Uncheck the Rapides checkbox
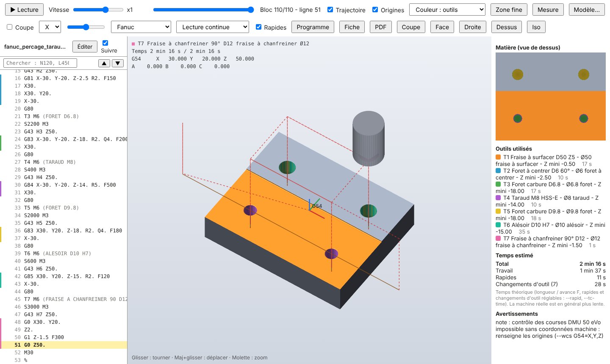The image size is (610, 364). click(x=258, y=27)
